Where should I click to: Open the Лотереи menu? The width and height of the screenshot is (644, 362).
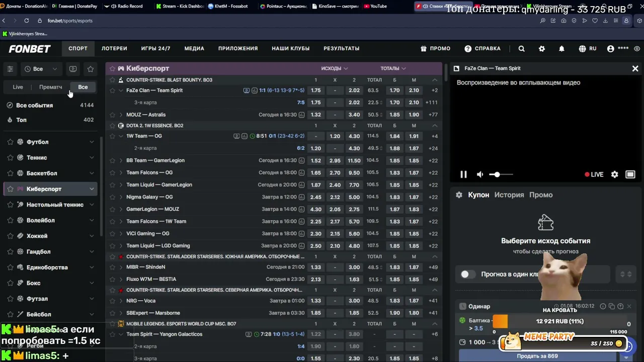coord(114,49)
